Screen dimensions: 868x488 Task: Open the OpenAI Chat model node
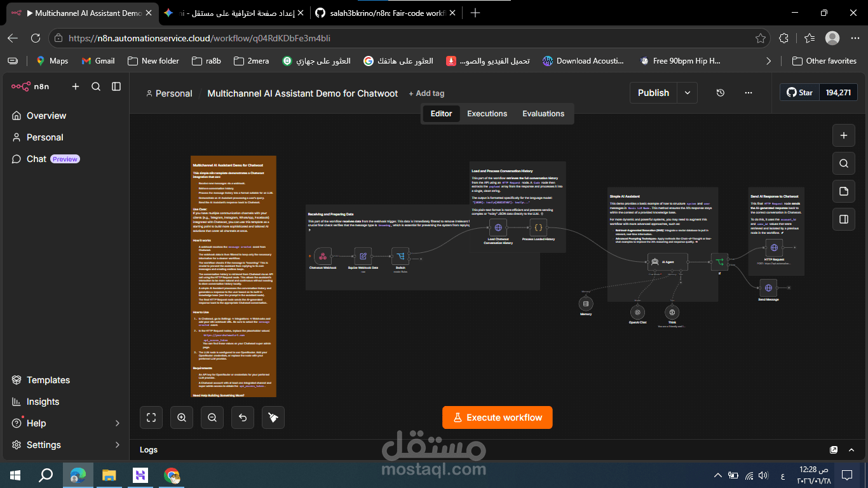pos(637,312)
